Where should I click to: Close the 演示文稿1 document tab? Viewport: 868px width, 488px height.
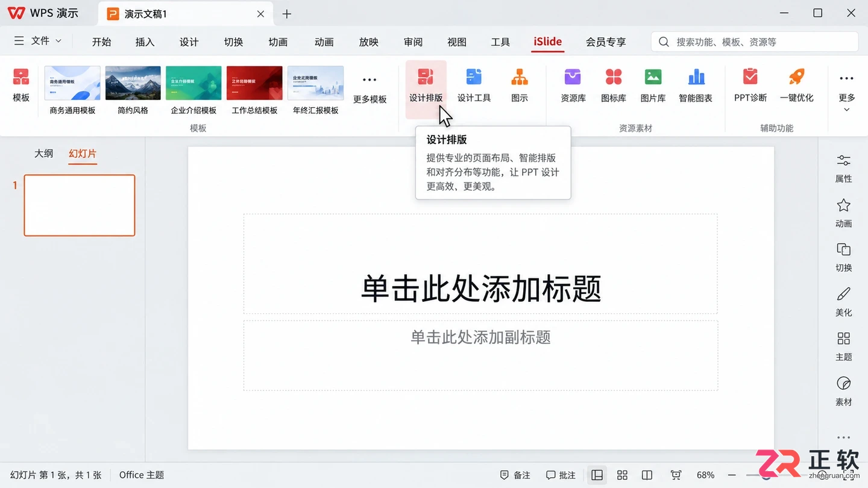tap(260, 14)
